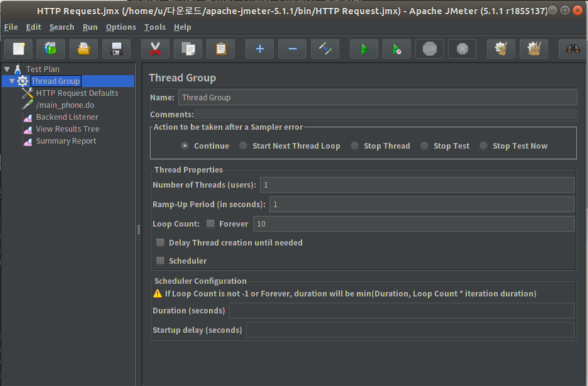Click the Name input field

tap(377, 97)
